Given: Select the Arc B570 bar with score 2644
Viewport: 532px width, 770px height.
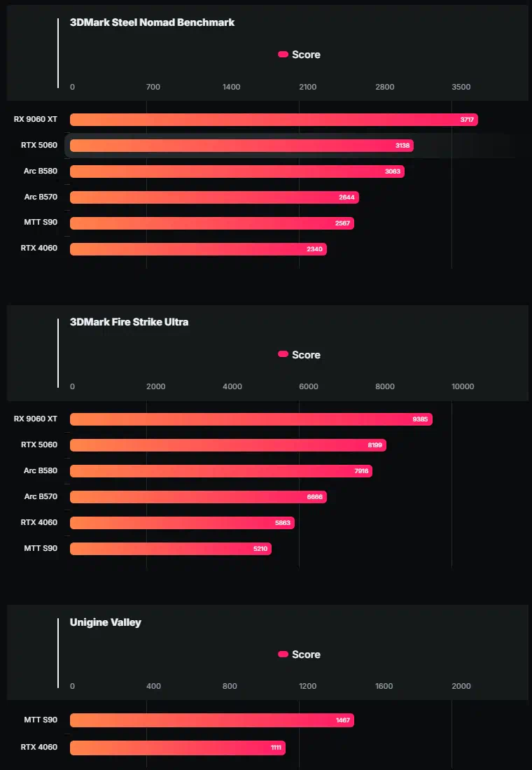Looking at the screenshot, I should (x=215, y=197).
